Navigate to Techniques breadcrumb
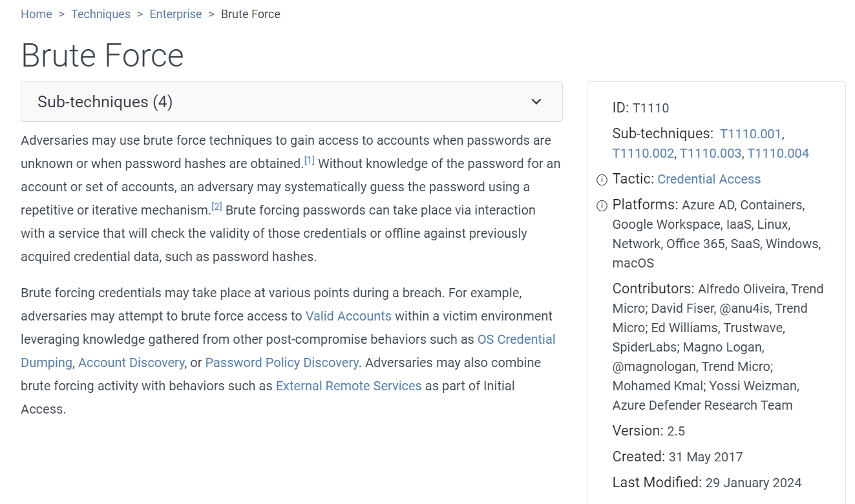Viewport: 855px width, 504px height. point(101,14)
